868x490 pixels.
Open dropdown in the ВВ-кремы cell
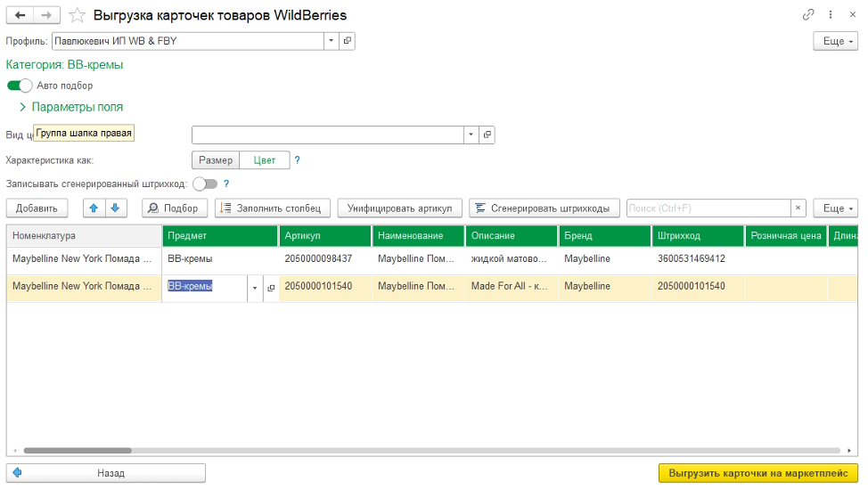pos(256,288)
